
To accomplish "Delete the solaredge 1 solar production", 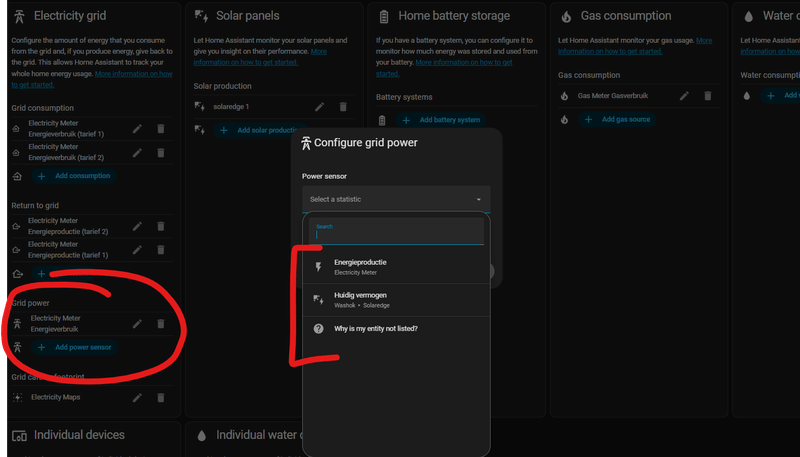I will 343,106.
